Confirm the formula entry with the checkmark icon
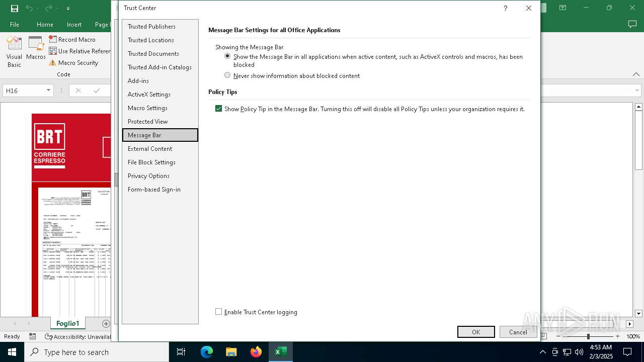 [x=97, y=90]
